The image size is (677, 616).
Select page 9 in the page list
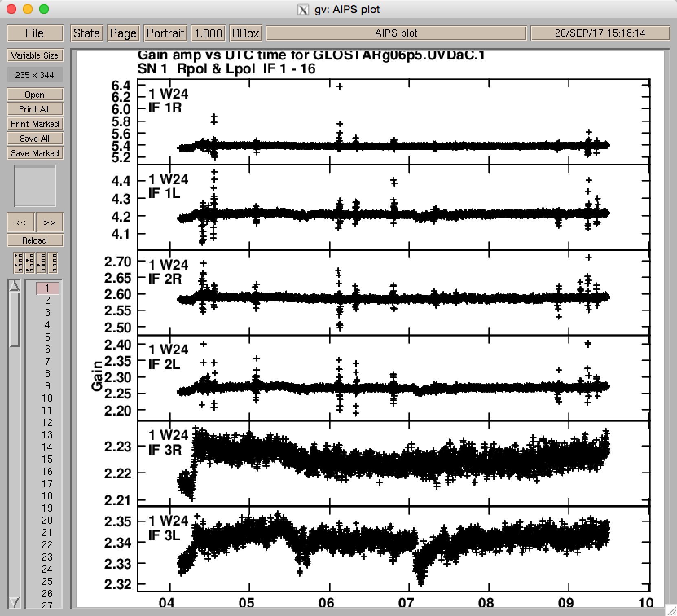point(48,386)
